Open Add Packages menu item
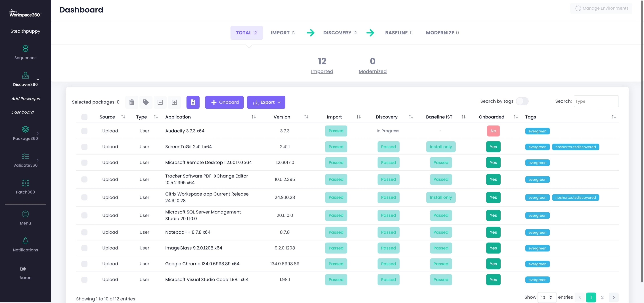644x303 pixels. tap(26, 99)
